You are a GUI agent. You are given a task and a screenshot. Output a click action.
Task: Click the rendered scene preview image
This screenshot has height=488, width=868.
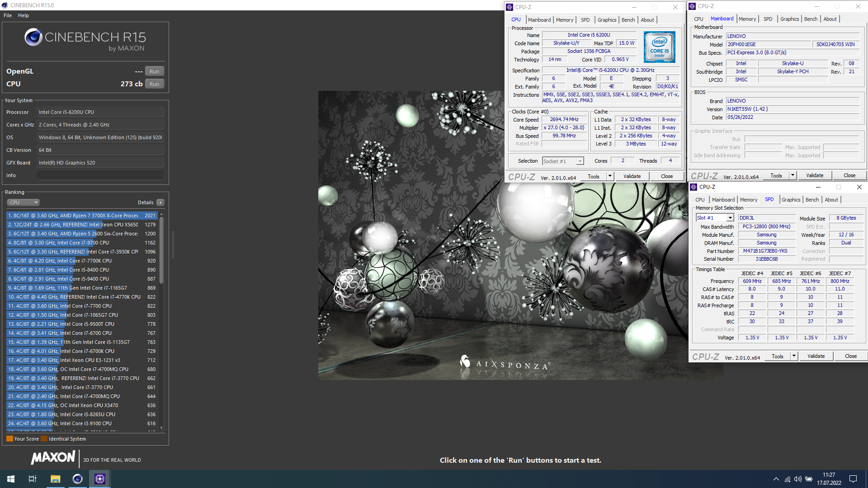coord(521,235)
